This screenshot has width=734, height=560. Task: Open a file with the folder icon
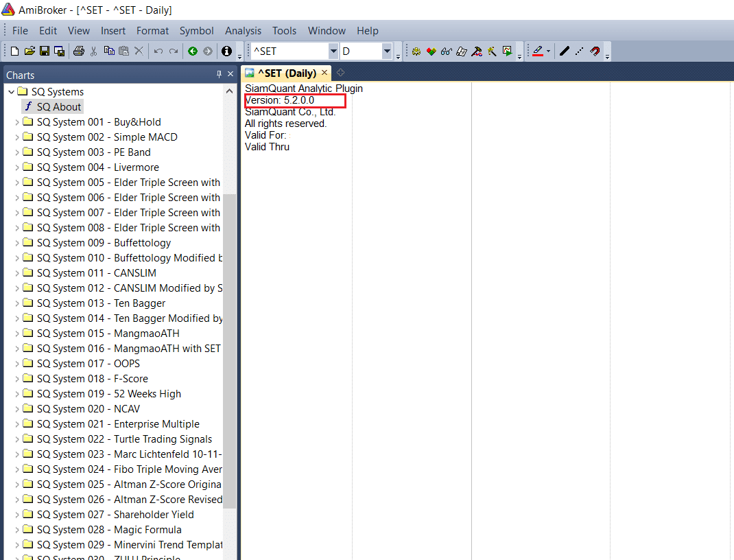pyautogui.click(x=29, y=51)
